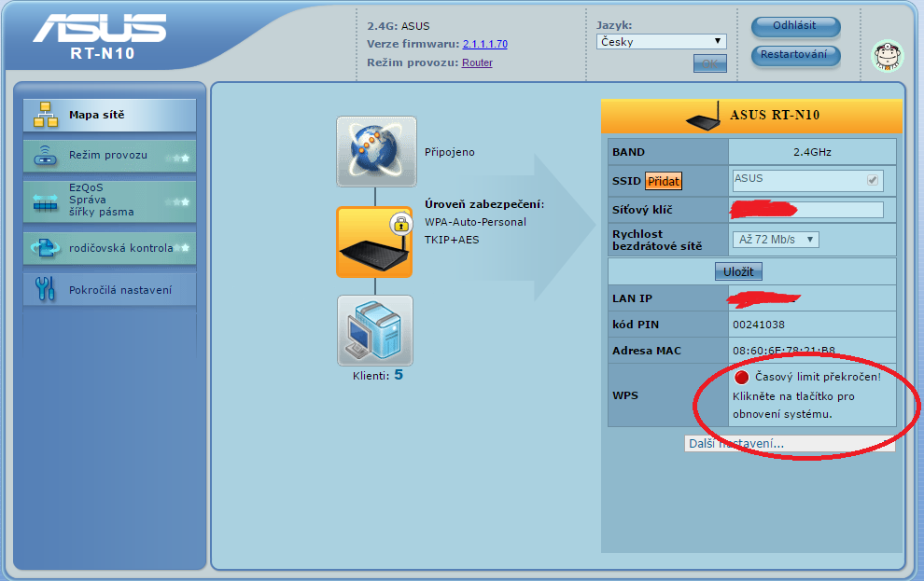Click the 2.4GHz band value
924x581 pixels.
812,152
